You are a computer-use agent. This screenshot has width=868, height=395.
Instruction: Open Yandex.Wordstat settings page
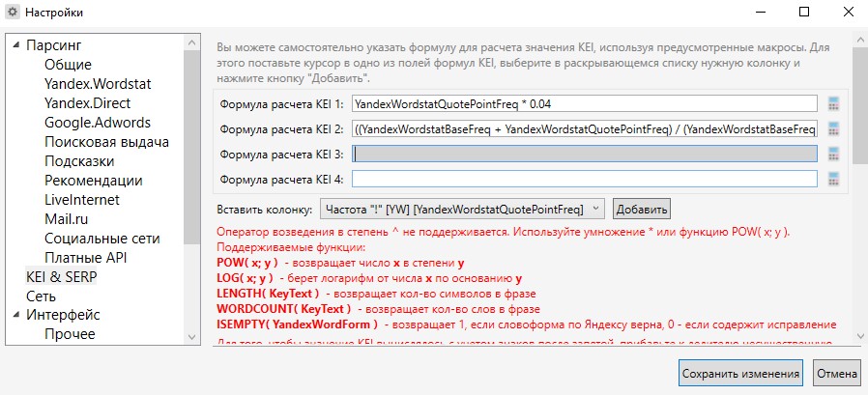click(x=98, y=84)
